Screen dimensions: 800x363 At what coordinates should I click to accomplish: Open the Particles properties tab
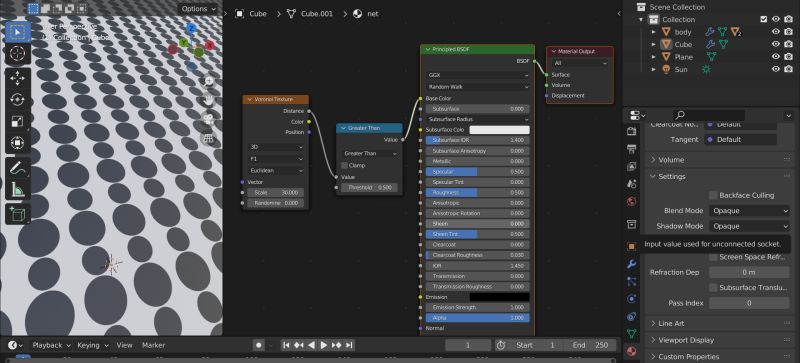632,281
